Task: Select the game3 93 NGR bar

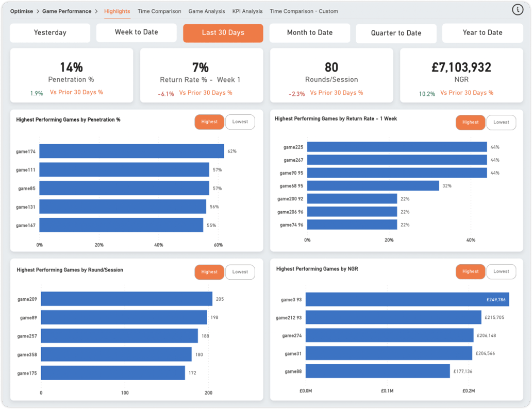Action: coord(407,299)
